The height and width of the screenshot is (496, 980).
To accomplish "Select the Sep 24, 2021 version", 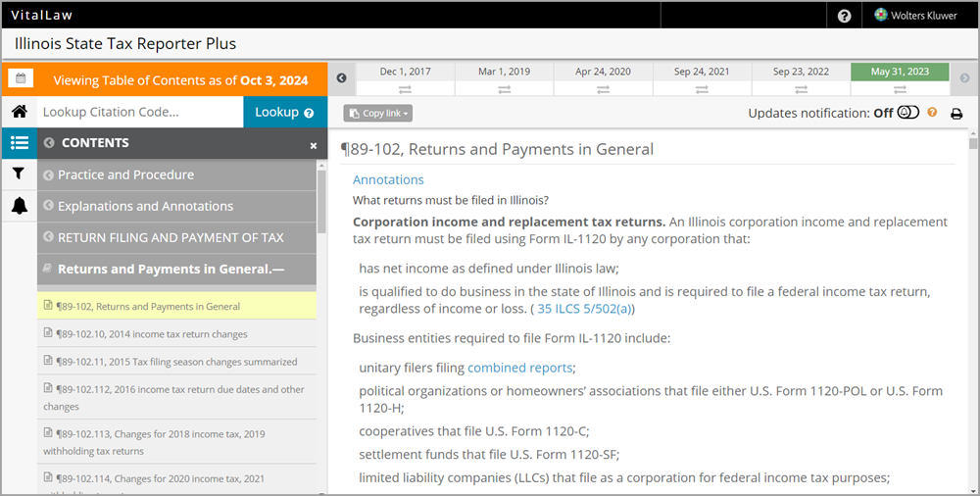I will coord(702,72).
